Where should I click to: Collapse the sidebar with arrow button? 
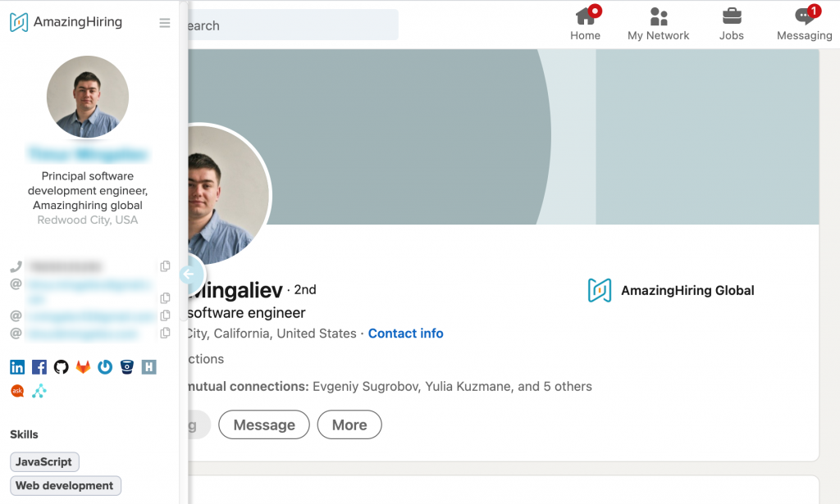pos(189,275)
